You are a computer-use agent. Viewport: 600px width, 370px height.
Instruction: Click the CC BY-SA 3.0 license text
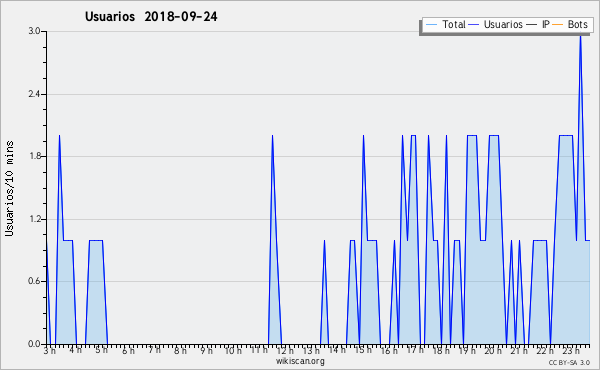(569, 362)
